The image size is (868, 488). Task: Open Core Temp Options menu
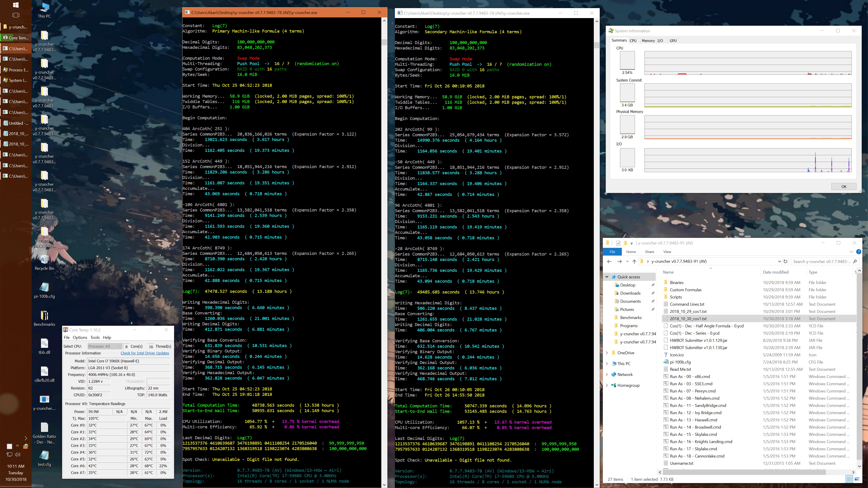click(80, 338)
